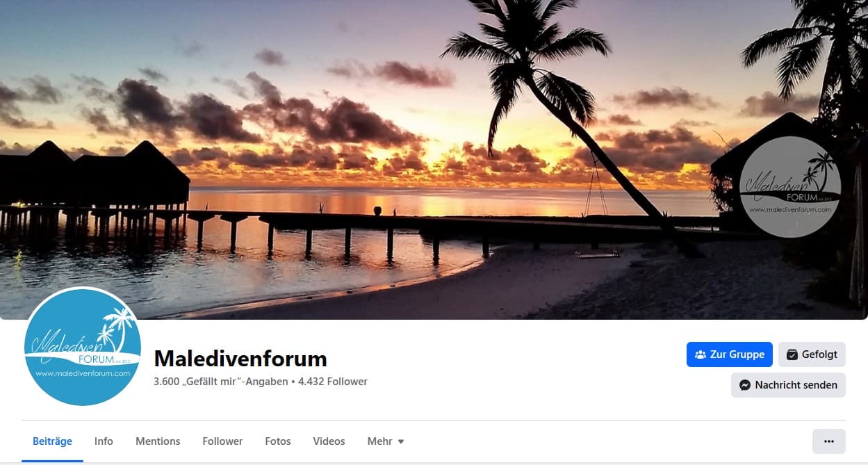868x465 pixels.
Task: Click the Zur Gruppe button
Action: (730, 354)
